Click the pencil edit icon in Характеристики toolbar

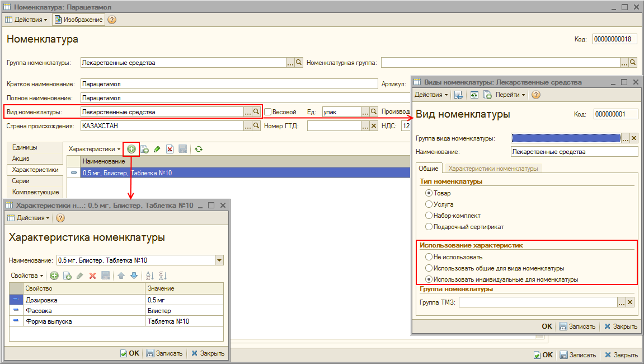[157, 149]
